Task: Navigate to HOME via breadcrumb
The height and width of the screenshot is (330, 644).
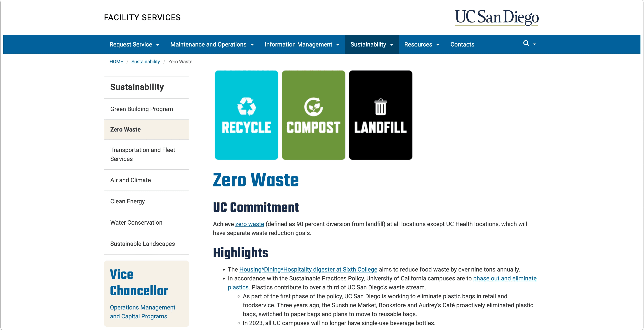Action: [x=116, y=61]
